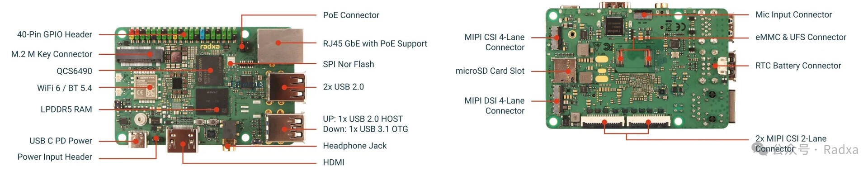Click the PoE Connector label
868x171 pixels.
351,15
